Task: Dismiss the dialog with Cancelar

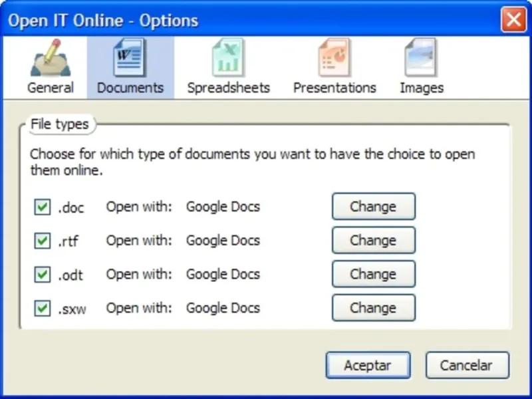Action: click(x=466, y=365)
